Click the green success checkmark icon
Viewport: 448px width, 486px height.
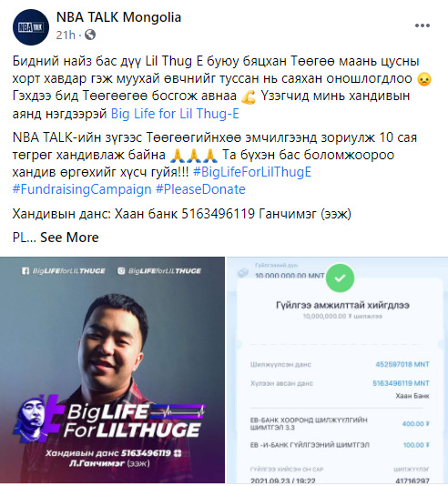tap(340, 278)
